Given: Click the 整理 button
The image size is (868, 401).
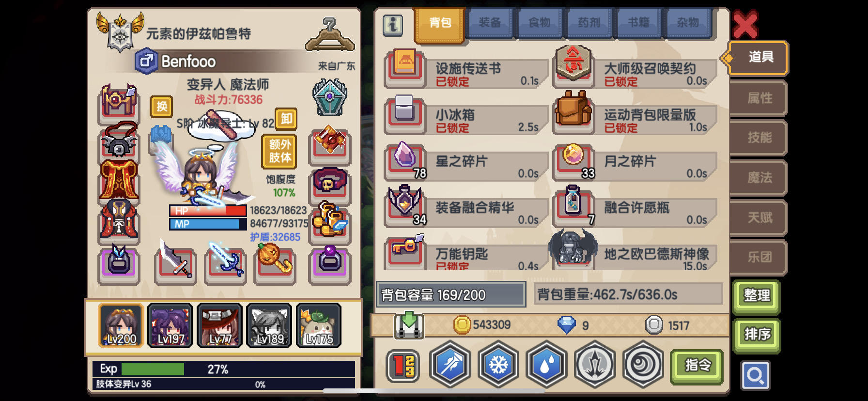Looking at the screenshot, I should (x=756, y=295).
